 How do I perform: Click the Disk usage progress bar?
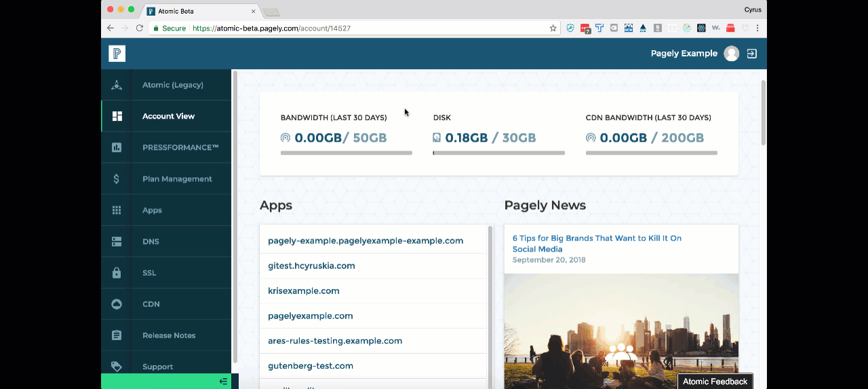499,153
